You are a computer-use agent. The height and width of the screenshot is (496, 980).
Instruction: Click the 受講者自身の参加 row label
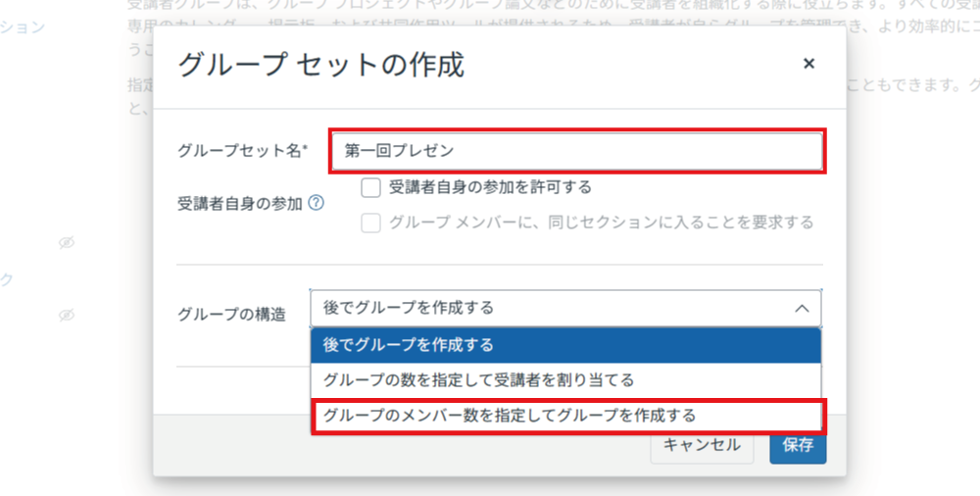tap(239, 204)
